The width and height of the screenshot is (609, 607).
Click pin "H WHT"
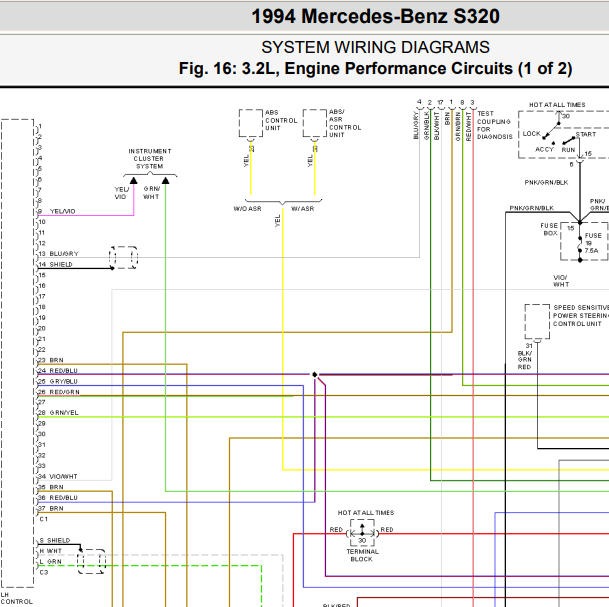point(50,551)
